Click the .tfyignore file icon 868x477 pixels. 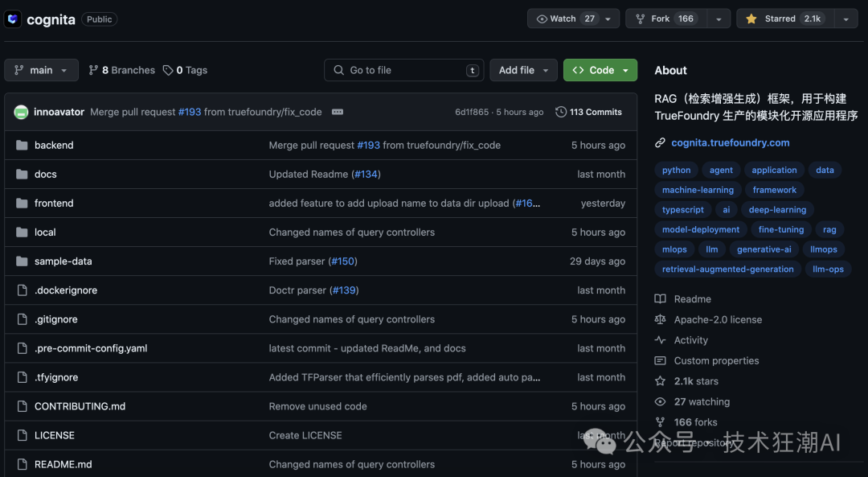coord(23,377)
